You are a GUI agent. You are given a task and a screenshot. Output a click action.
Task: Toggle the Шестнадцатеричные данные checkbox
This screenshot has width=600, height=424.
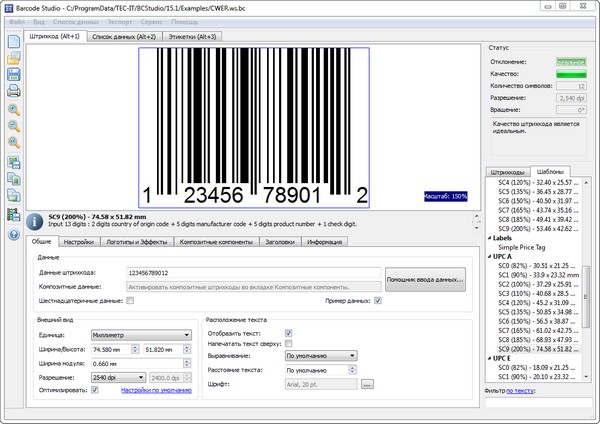[x=129, y=300]
